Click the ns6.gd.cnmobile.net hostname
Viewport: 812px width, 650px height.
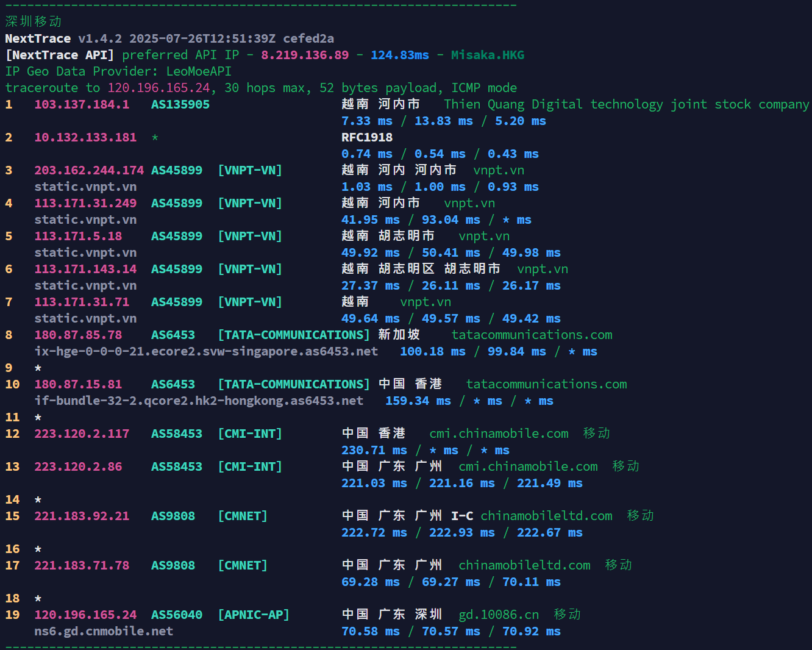(x=104, y=631)
